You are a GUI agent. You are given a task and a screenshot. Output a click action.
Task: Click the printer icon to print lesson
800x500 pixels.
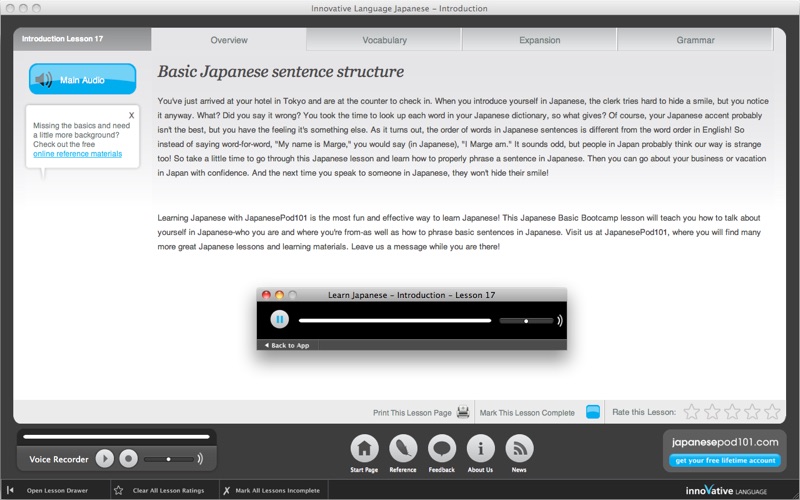[x=463, y=412]
